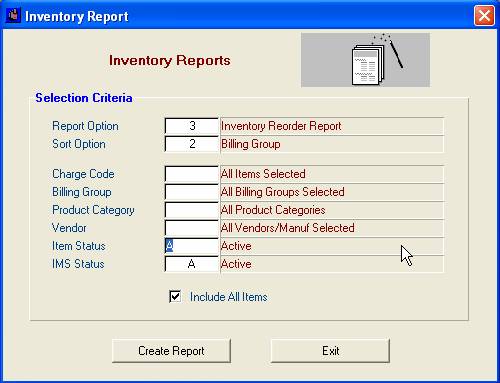Click the All Billing Groups Selected box
This screenshot has height=383, width=500.
pos(332,192)
